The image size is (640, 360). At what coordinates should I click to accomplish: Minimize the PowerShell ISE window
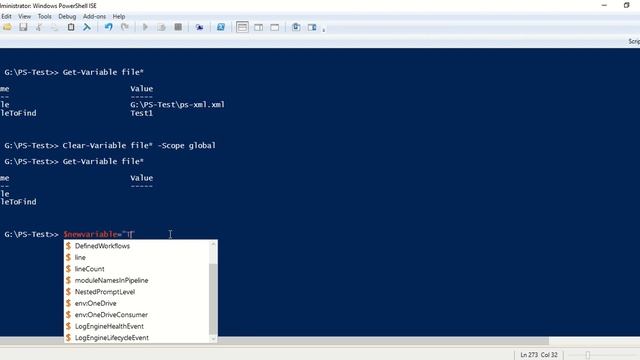coord(604,5)
